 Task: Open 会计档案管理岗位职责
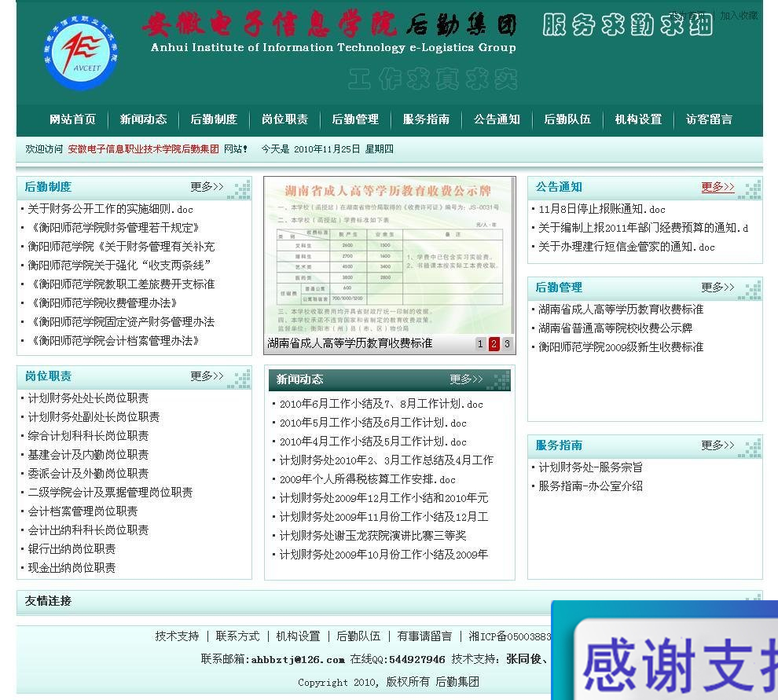(83, 511)
